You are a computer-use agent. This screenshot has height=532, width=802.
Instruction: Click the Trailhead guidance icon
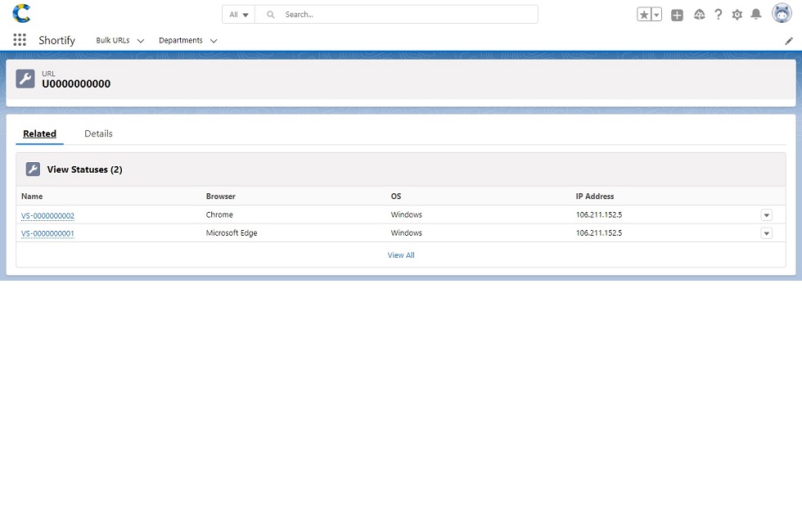[699, 15]
